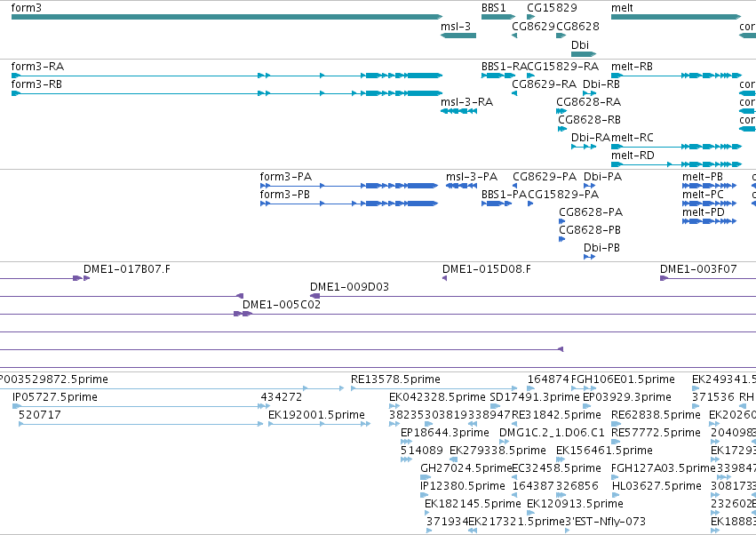Select the DMG1C.2_1.D06.C1 EST label
The height and width of the screenshot is (535, 756).
[552, 433]
